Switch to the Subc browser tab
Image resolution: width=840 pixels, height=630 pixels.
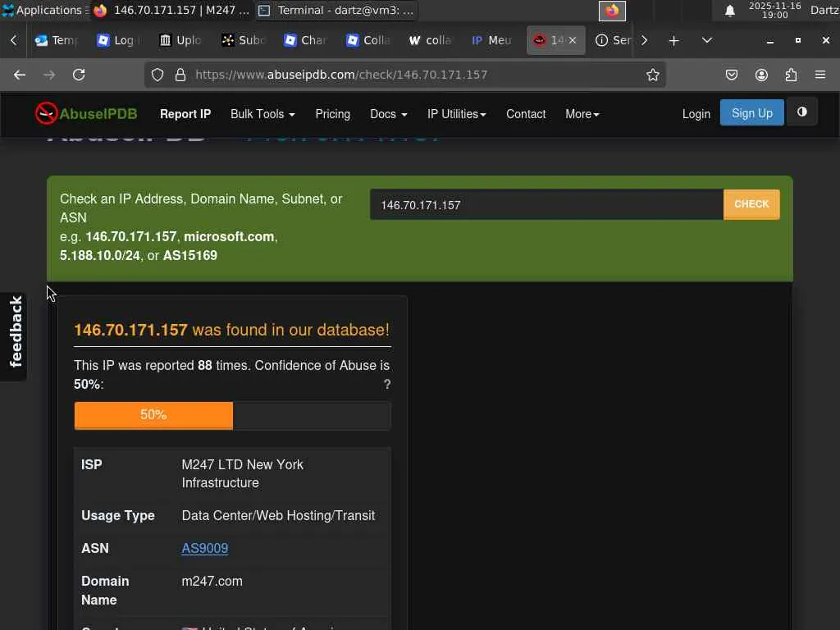(x=244, y=40)
